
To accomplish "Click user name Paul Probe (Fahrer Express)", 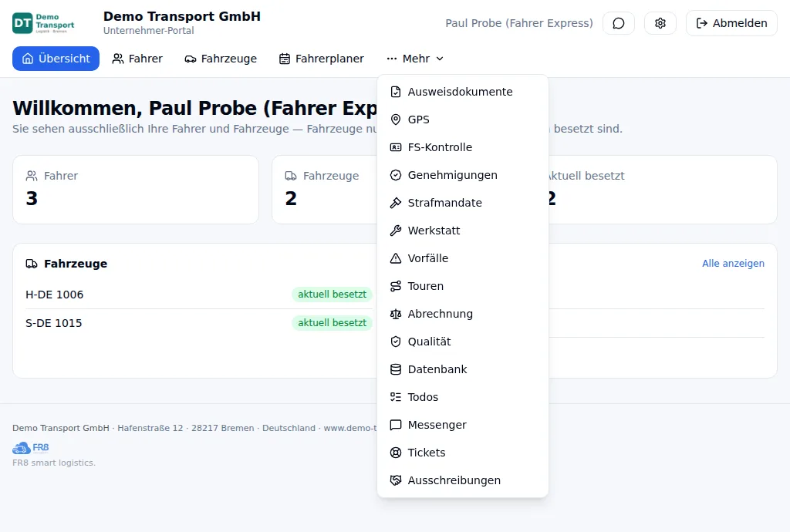I will pyautogui.click(x=519, y=23).
